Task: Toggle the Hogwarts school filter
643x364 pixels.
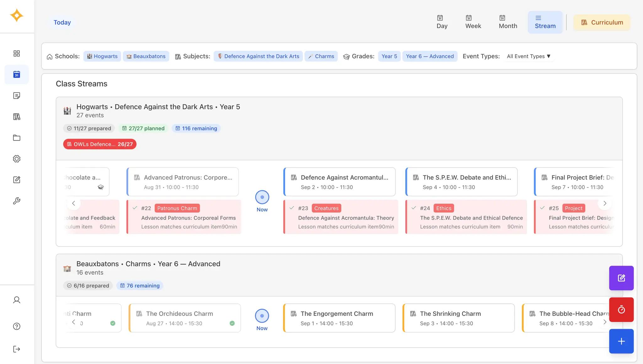Action: point(102,56)
